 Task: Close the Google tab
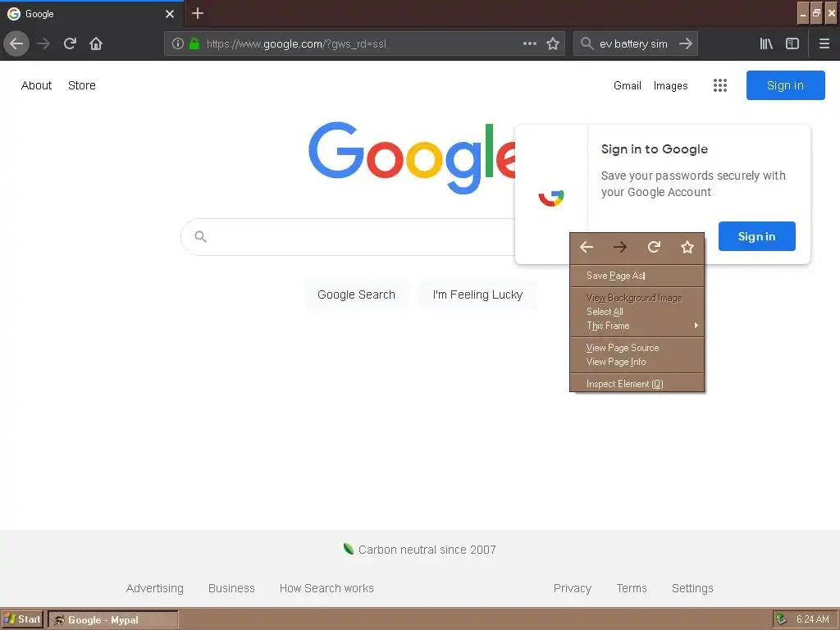170,14
